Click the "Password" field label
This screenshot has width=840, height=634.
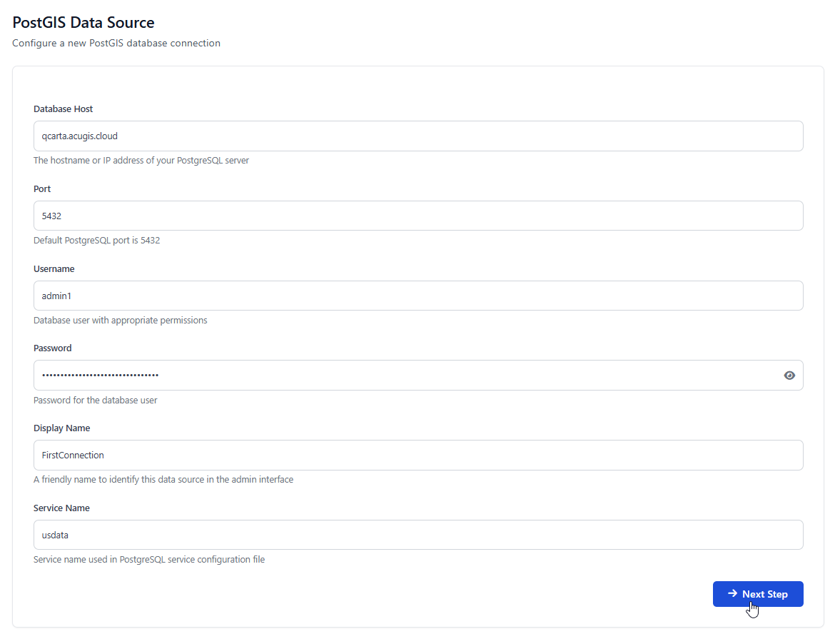(53, 348)
